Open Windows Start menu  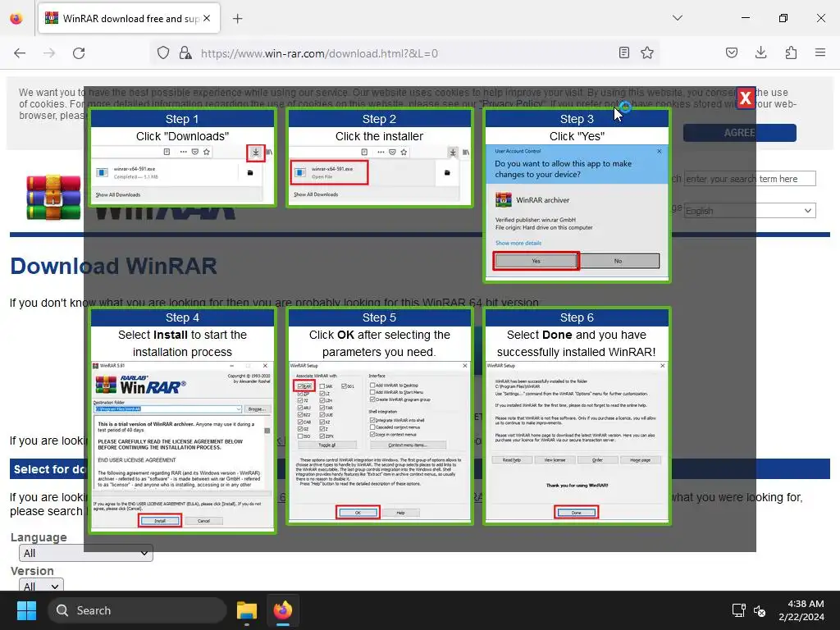point(26,610)
